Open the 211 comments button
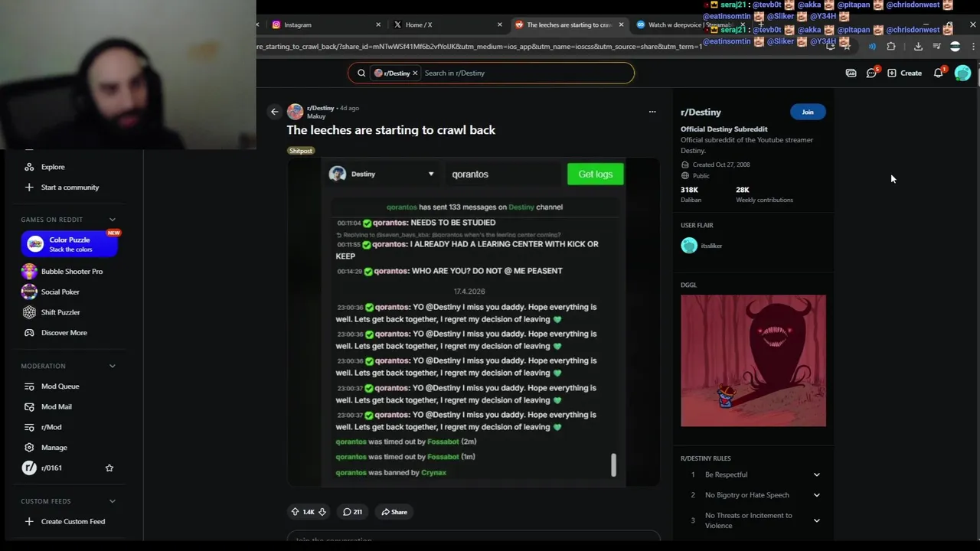 coord(352,512)
